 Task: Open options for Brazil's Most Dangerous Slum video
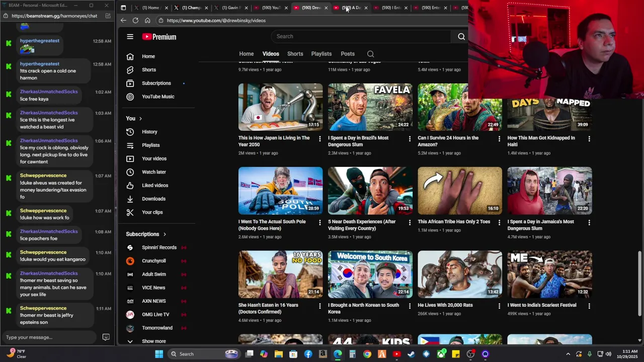409,139
